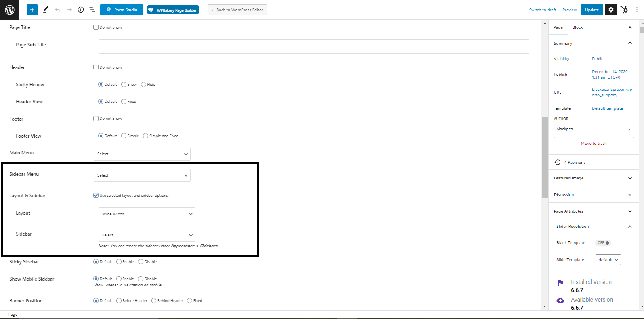Edit the December 14, 2020 publish date

[610, 75]
